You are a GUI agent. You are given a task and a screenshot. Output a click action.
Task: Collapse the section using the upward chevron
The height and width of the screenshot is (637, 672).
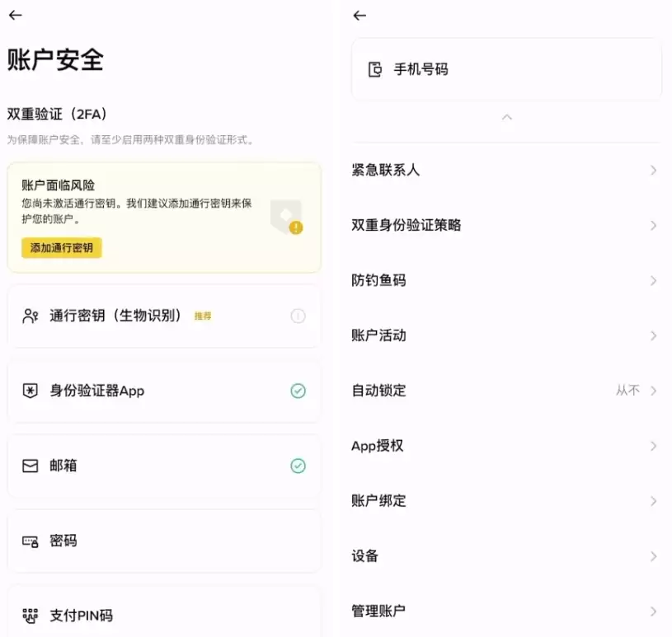click(506, 118)
